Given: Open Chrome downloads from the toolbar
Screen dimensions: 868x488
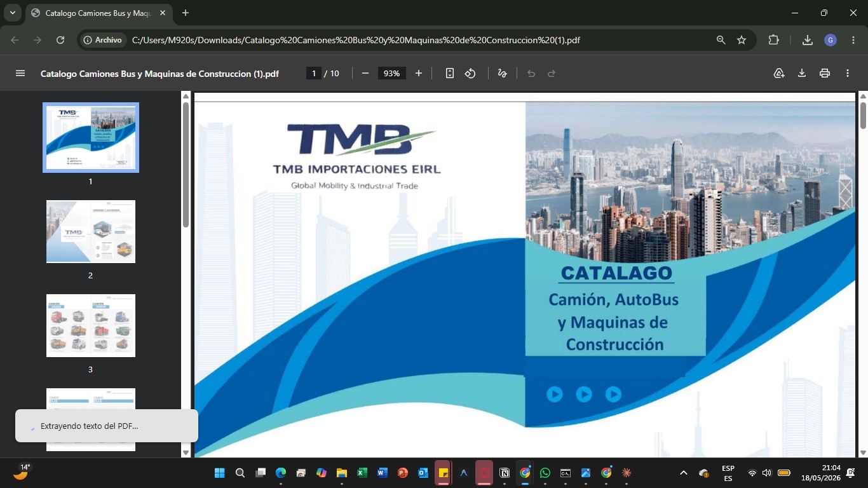Looking at the screenshot, I should point(808,40).
